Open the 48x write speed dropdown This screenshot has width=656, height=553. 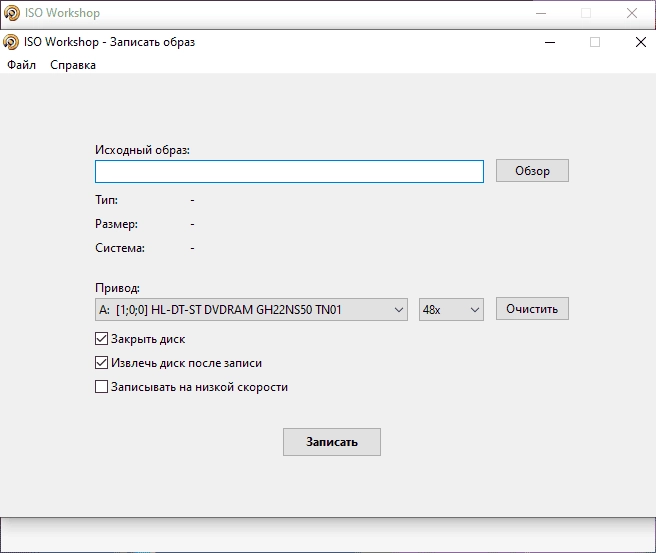click(x=451, y=310)
